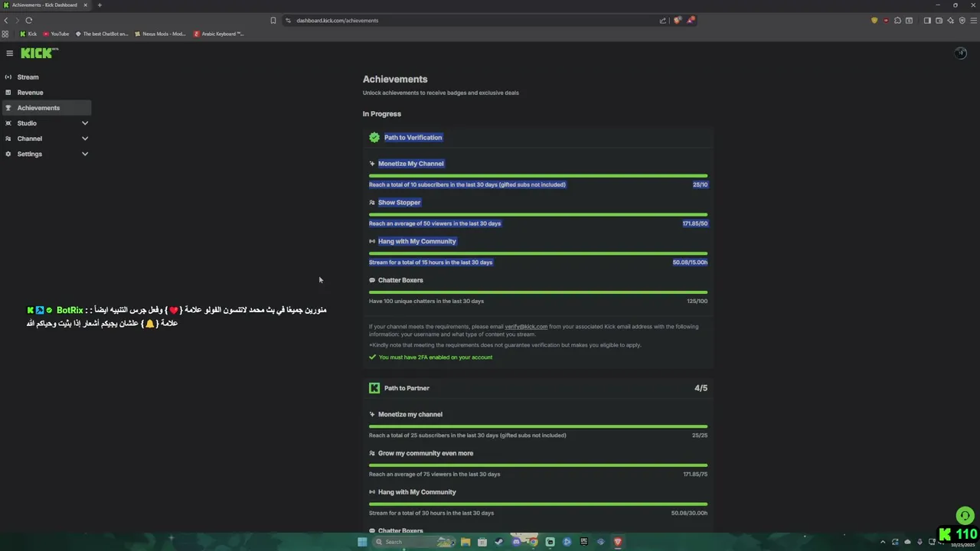
Task: Open the YouTube bookmark
Action: tap(56, 34)
